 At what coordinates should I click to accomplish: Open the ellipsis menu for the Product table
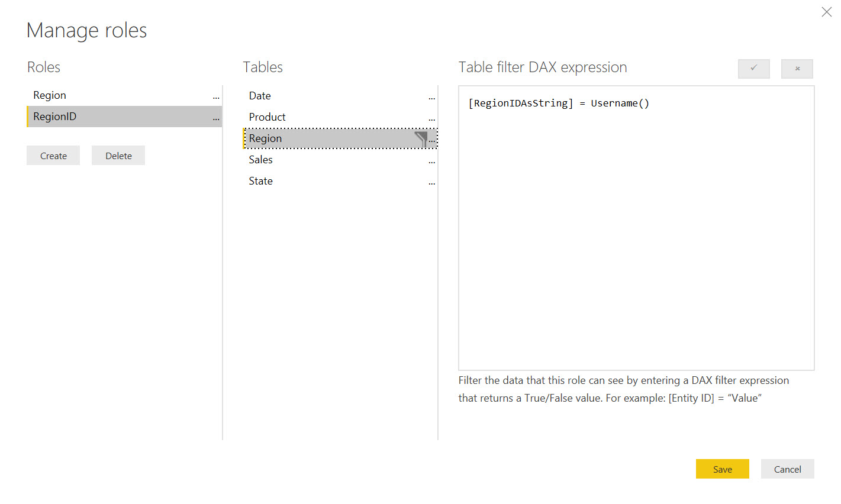pyautogui.click(x=431, y=119)
